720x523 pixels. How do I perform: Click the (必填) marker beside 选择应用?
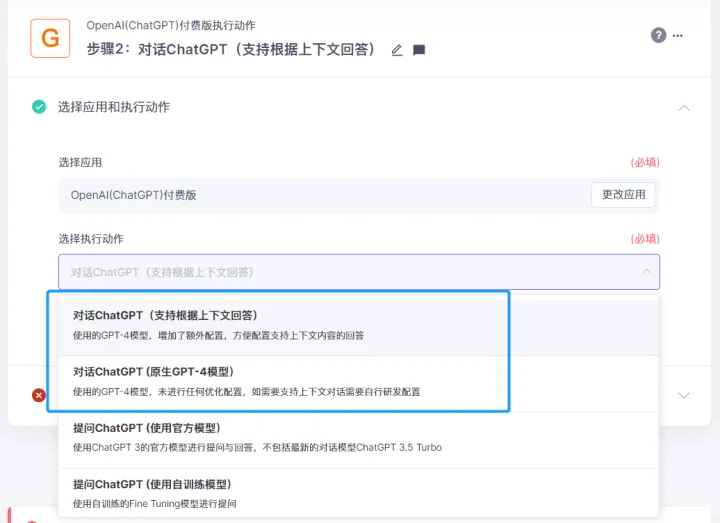645,162
